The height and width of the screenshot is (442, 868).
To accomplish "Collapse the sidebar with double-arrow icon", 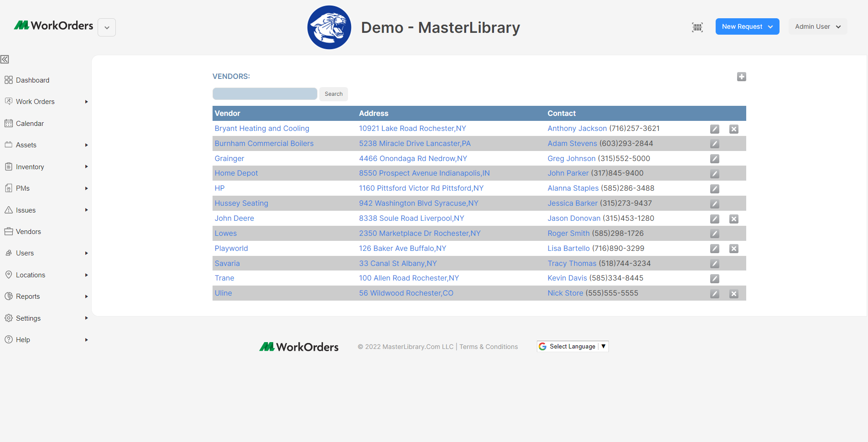I will (x=5, y=59).
